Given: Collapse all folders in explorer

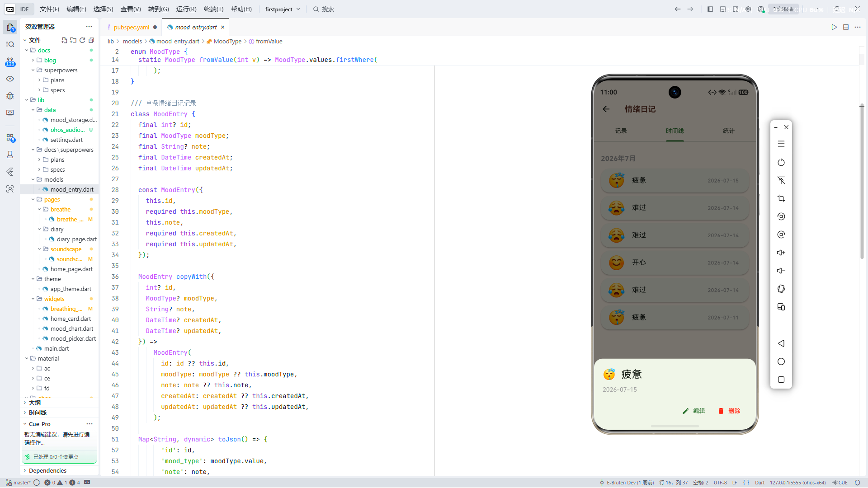Looking at the screenshot, I should (91, 40).
